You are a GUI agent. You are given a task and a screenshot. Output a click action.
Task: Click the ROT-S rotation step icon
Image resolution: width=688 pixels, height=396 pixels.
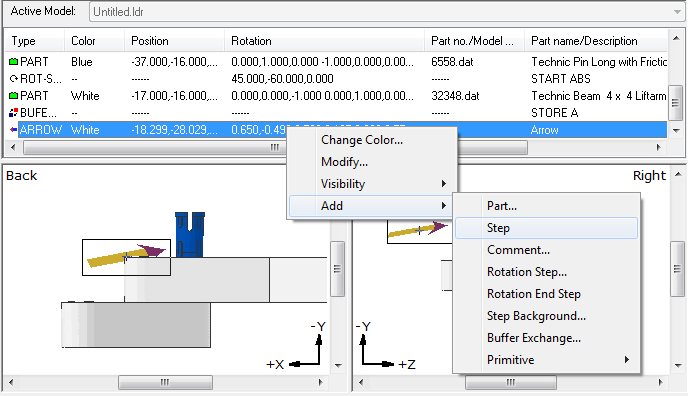pyautogui.click(x=14, y=79)
